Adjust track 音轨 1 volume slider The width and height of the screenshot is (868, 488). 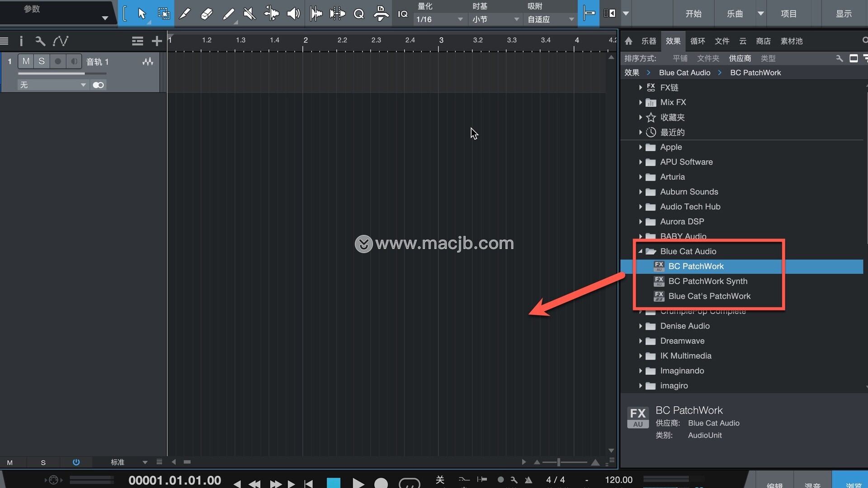tap(62, 73)
